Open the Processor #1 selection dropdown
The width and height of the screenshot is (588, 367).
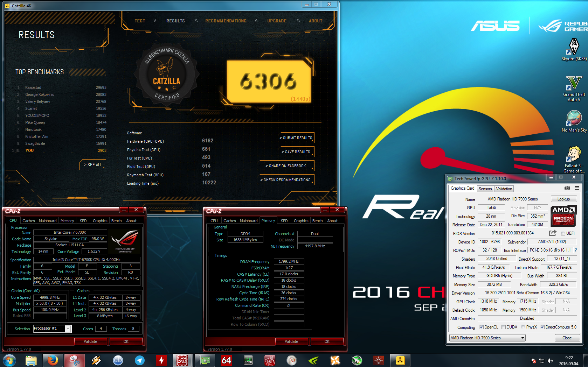(x=52, y=329)
